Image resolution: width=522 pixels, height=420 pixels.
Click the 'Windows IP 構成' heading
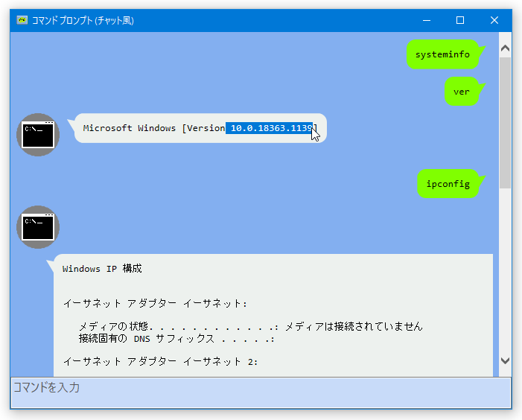pos(102,269)
